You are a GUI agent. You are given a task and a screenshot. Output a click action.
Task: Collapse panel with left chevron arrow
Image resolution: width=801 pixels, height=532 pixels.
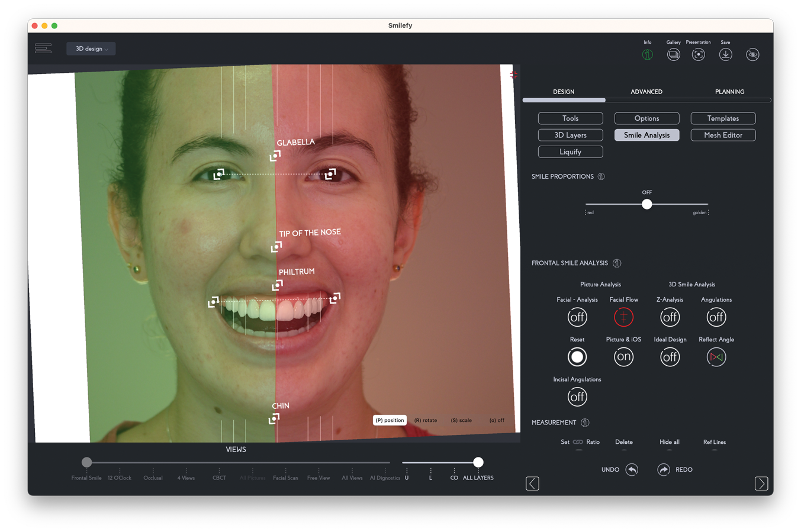tap(532, 483)
